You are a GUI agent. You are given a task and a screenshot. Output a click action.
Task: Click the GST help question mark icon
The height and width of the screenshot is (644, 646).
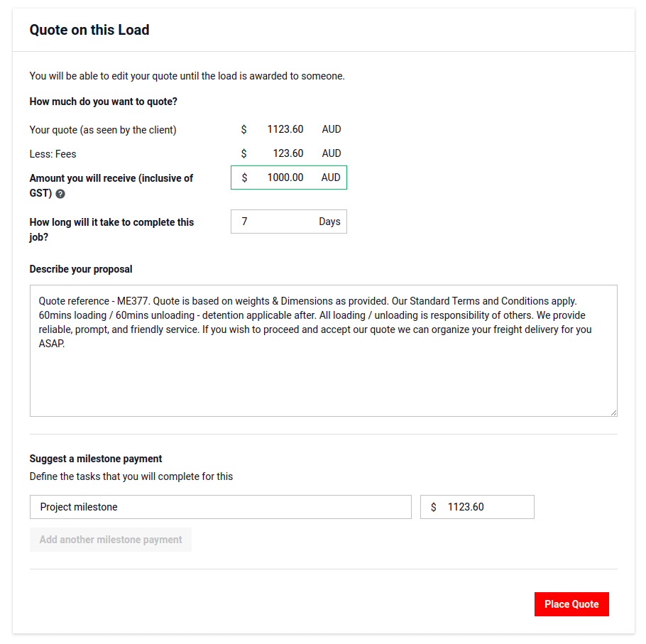60,193
